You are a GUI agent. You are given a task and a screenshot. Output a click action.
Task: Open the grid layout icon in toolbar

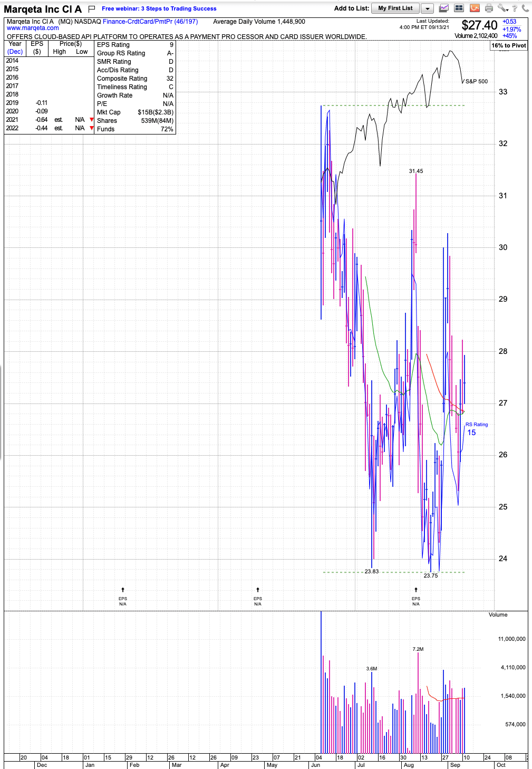[459, 8]
